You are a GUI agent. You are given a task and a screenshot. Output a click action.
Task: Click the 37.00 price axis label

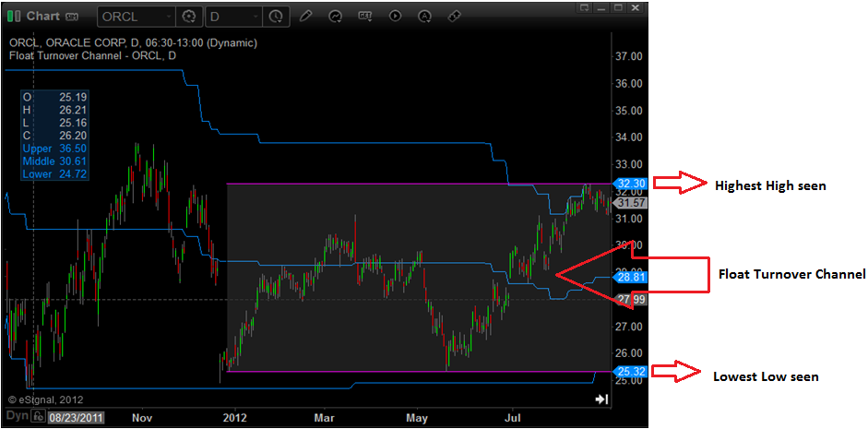(x=629, y=56)
